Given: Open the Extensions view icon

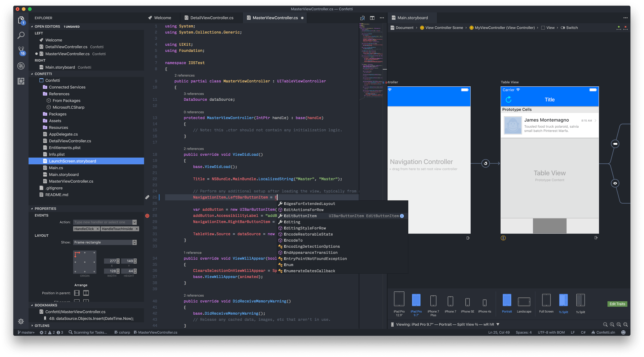Looking at the screenshot, I should pos(21,81).
